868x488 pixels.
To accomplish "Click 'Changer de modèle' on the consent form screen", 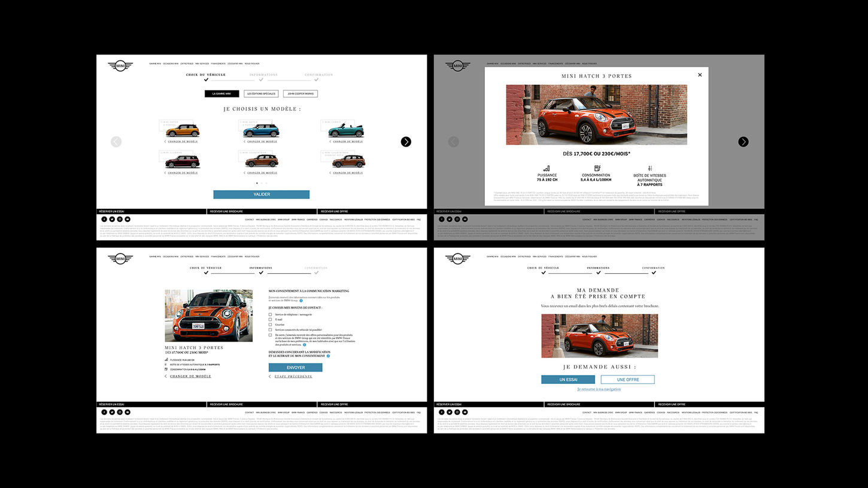I will coord(190,377).
